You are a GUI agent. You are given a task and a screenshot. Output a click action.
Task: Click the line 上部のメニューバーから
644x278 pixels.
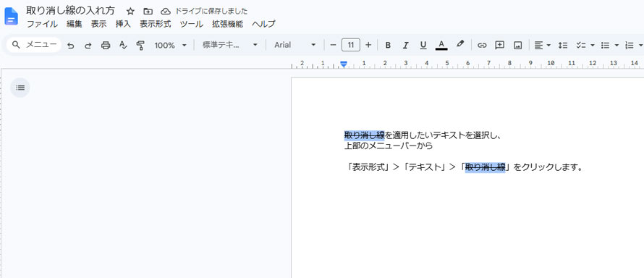click(x=389, y=146)
